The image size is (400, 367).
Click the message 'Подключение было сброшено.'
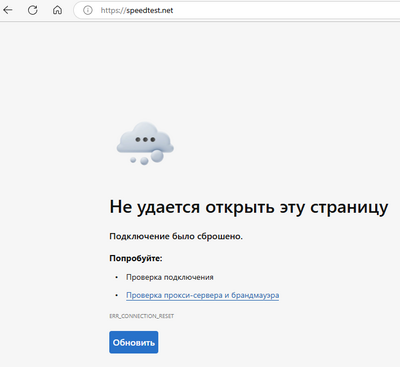click(176, 236)
